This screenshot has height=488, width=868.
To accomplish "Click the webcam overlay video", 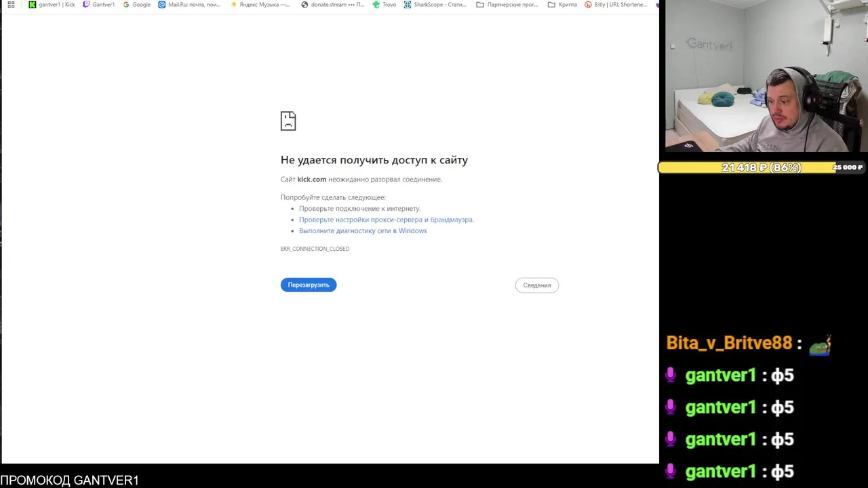I will pos(766,76).
